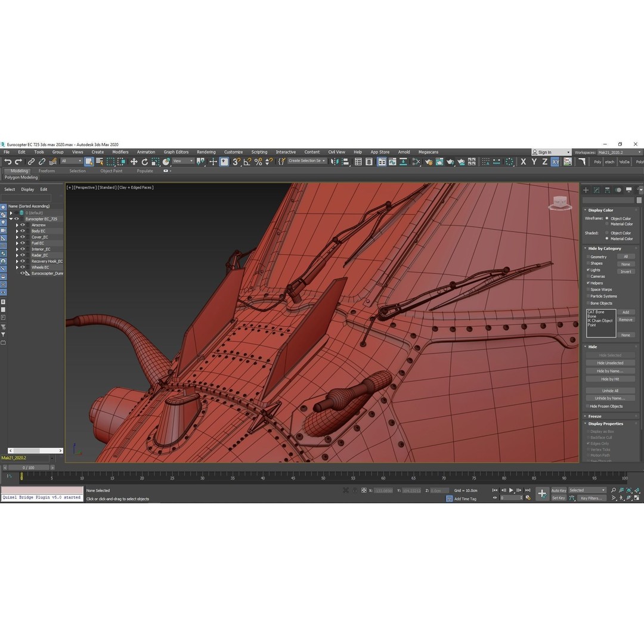Open the Rendering menu
Screen dimensions: 644x644
206,152
